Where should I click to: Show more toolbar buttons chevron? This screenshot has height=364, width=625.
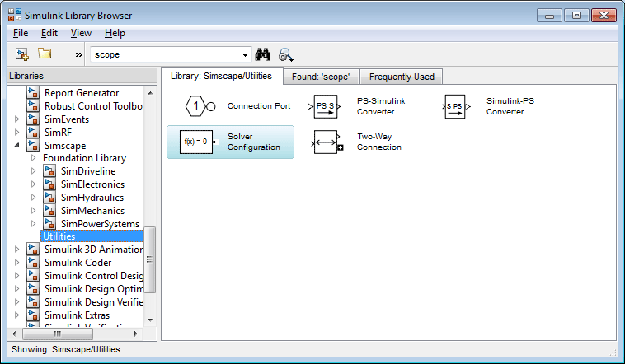click(79, 55)
